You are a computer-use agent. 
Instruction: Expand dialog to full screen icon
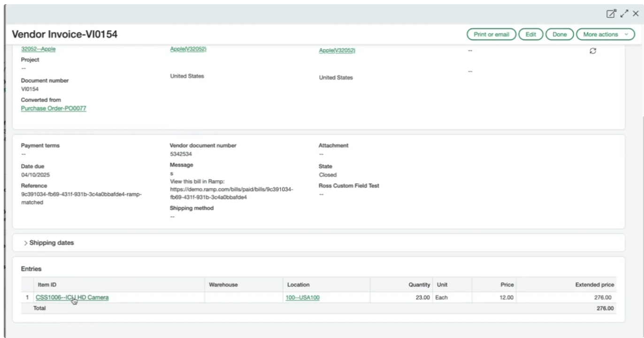click(624, 14)
